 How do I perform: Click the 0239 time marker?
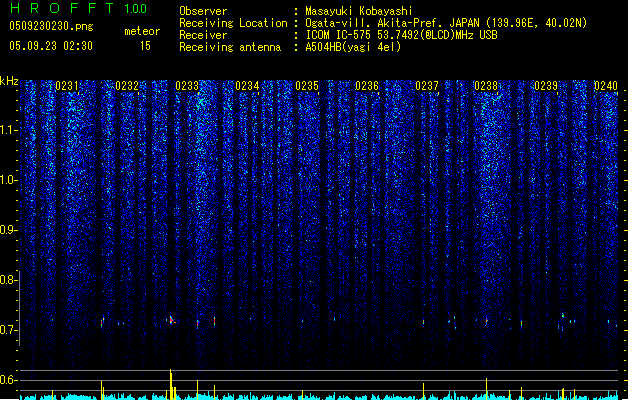(546, 86)
